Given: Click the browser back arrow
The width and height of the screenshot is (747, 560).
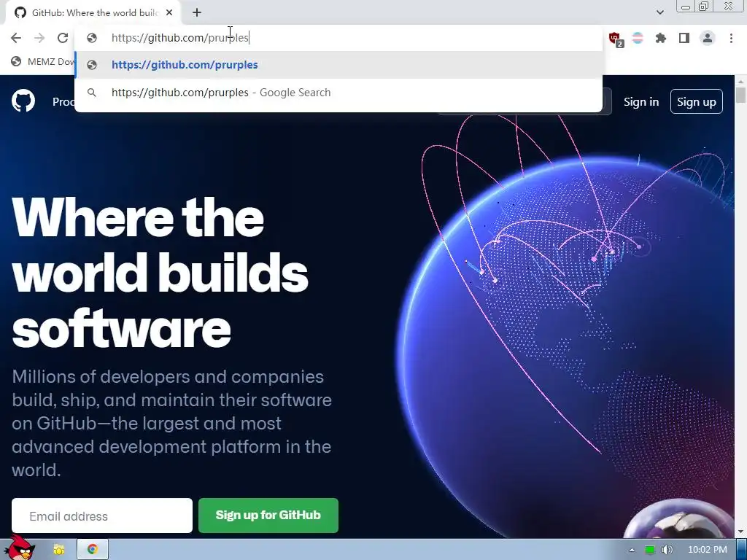Looking at the screenshot, I should point(16,38).
